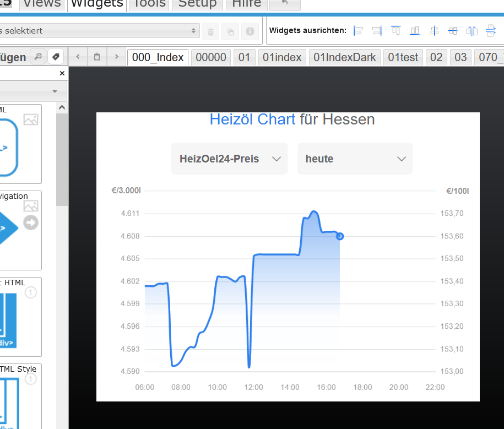Screen dimensions: 504x429
Task: Click the 'Widgets ausrichten:' label
Action: (x=307, y=30)
